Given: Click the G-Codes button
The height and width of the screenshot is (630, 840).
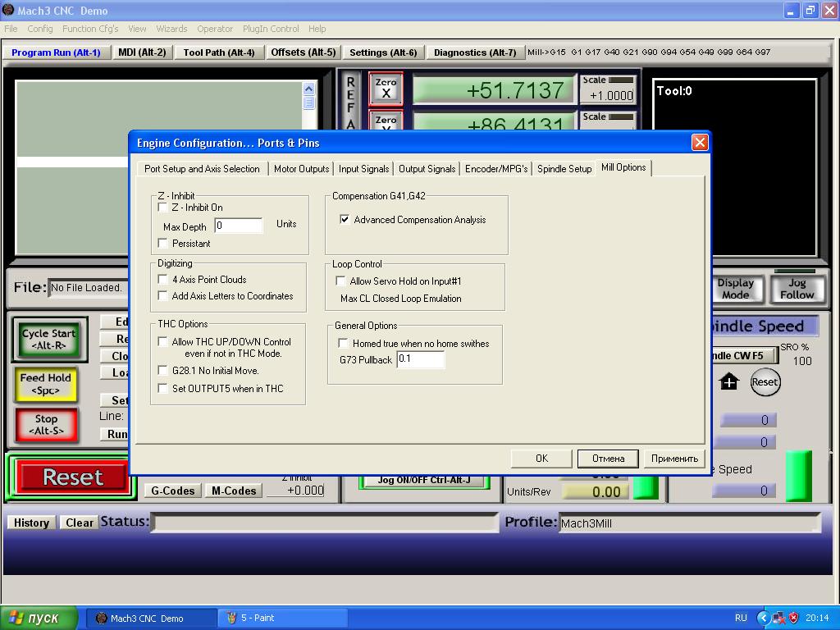Looking at the screenshot, I should coord(172,491).
